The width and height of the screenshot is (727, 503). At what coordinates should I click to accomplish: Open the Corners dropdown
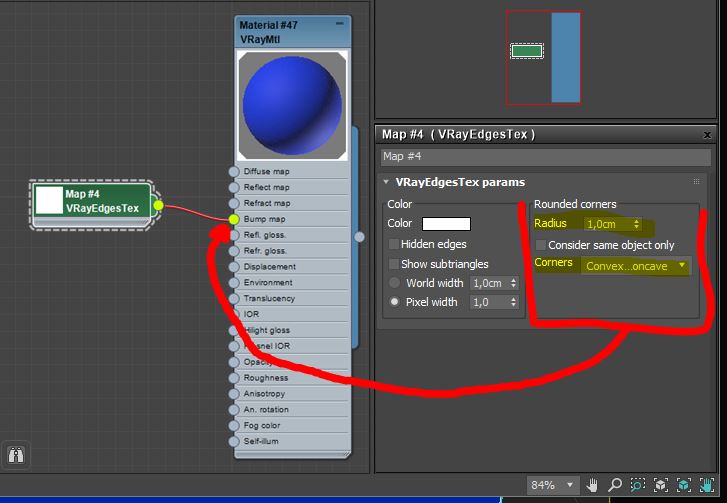point(636,266)
